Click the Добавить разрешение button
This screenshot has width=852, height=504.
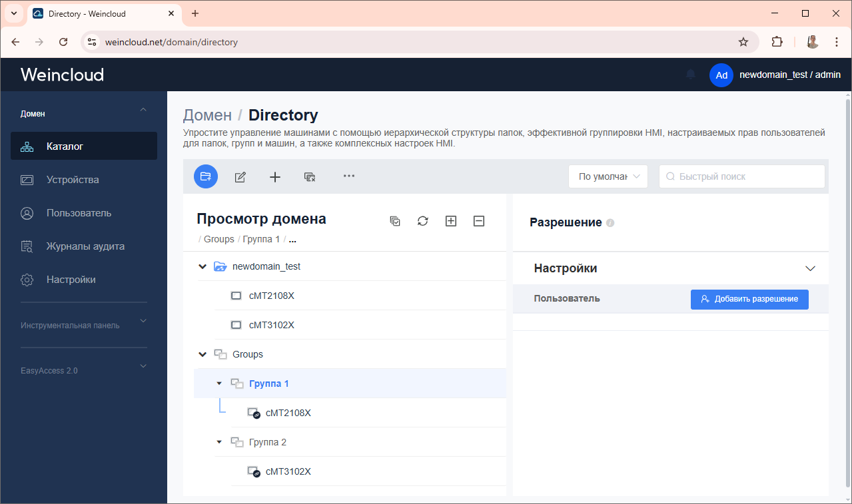[749, 299]
